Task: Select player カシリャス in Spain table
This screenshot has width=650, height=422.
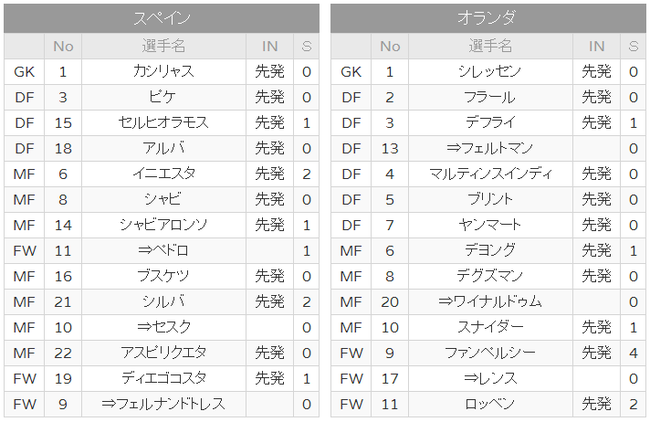Action: click(x=163, y=72)
